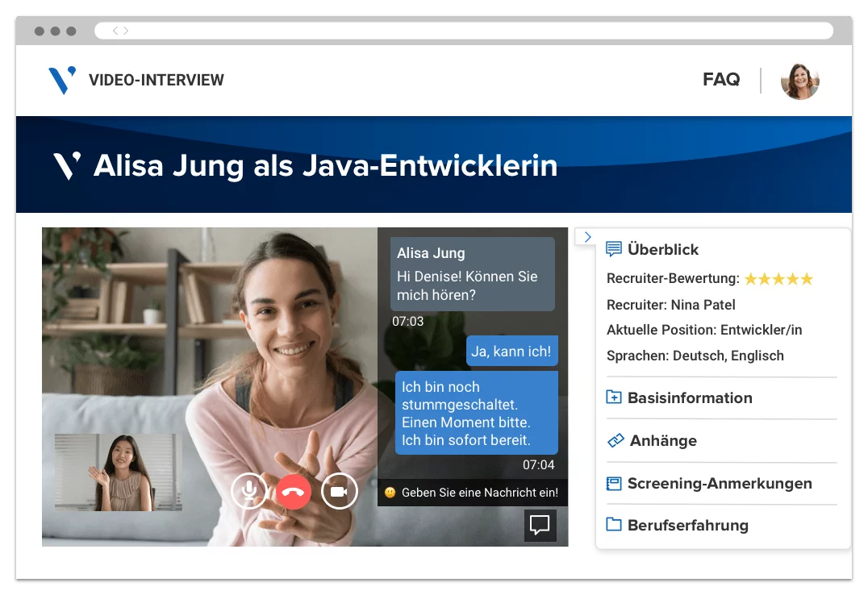The image size is (868, 595).
Task: Set the recruiter star rating
Action: pos(778,279)
